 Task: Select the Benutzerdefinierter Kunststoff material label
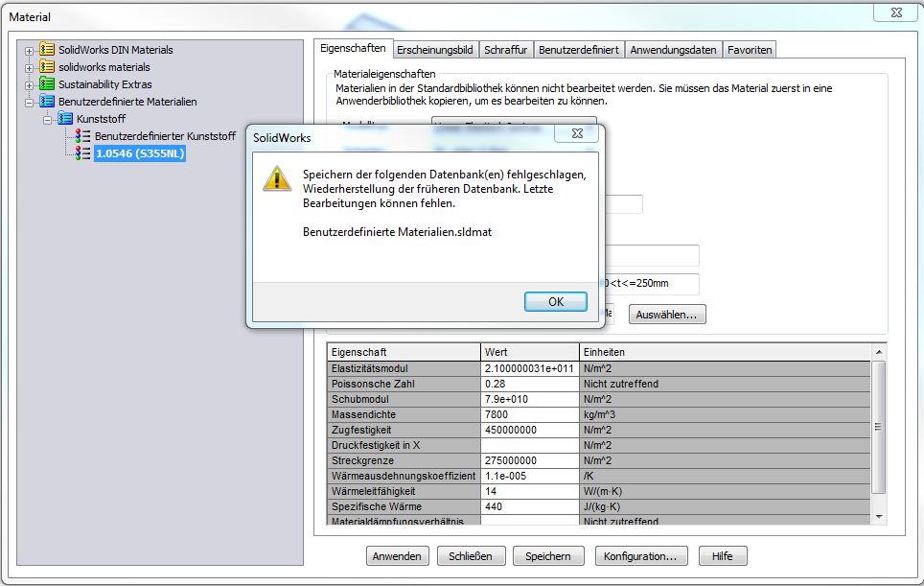click(x=165, y=136)
